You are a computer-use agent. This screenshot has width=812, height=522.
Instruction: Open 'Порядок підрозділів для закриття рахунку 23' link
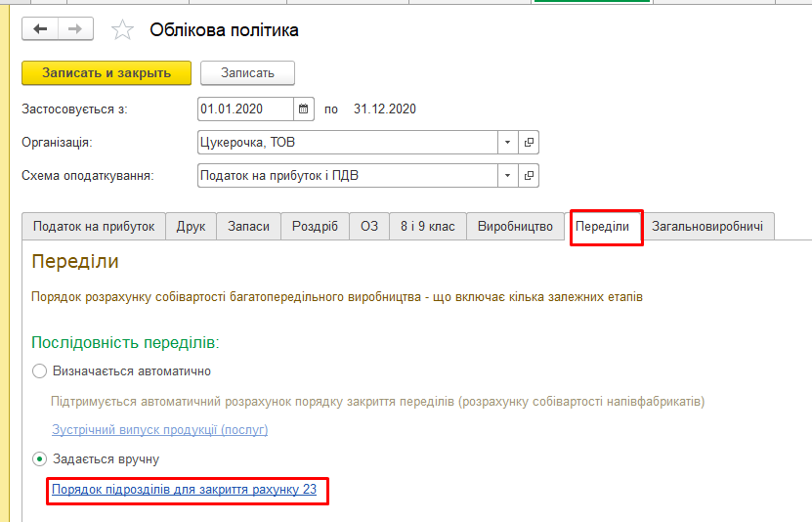(x=184, y=489)
